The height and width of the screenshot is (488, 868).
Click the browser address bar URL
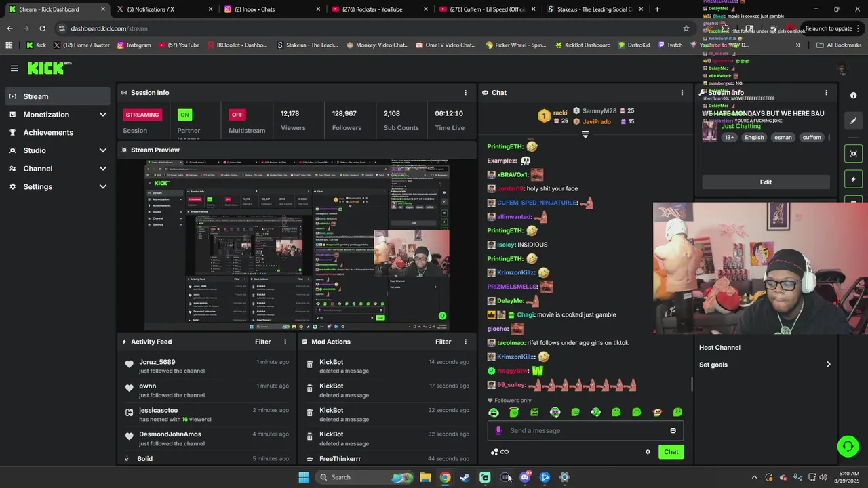tap(109, 28)
